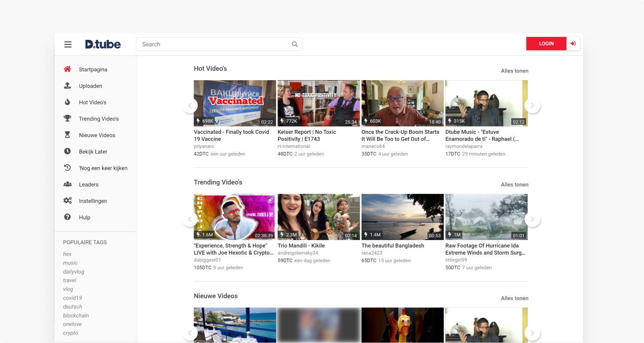Click Hot Video's carousel left arrow
Image resolution: width=644 pixels, height=343 pixels.
coord(190,105)
